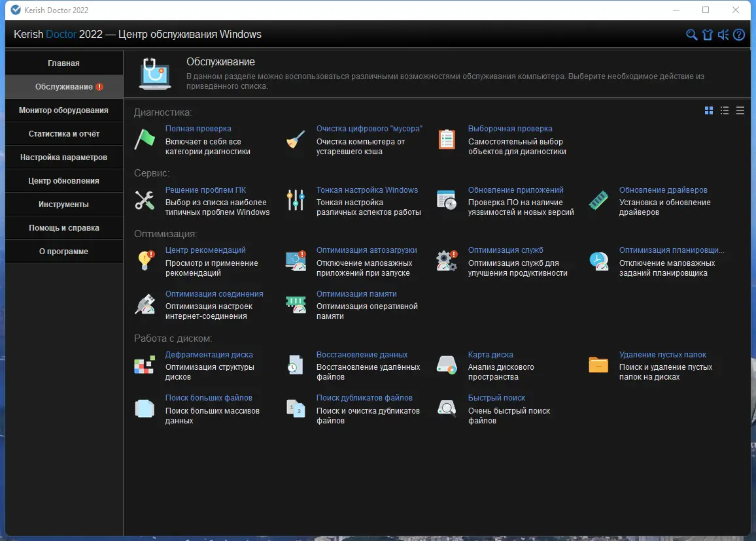Open Оптимизация автозагрузки link
This screenshot has height=541, width=756.
pyautogui.click(x=366, y=250)
